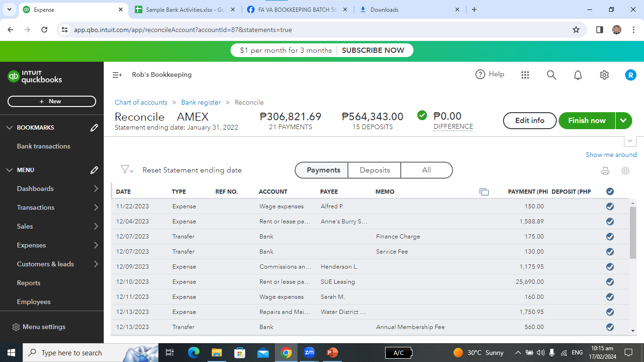644x362 pixels.
Task: Edit bookmarks with pencil icon
Action: pos(94,128)
